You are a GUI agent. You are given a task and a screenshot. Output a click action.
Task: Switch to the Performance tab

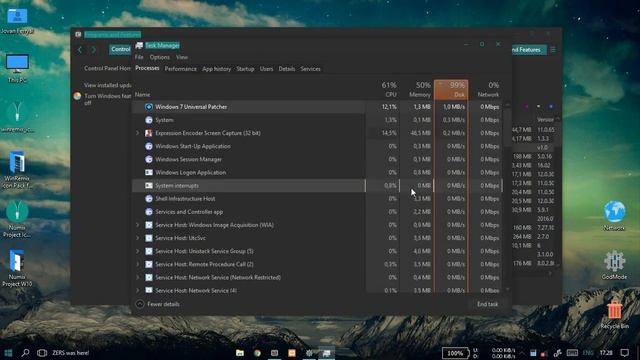180,69
